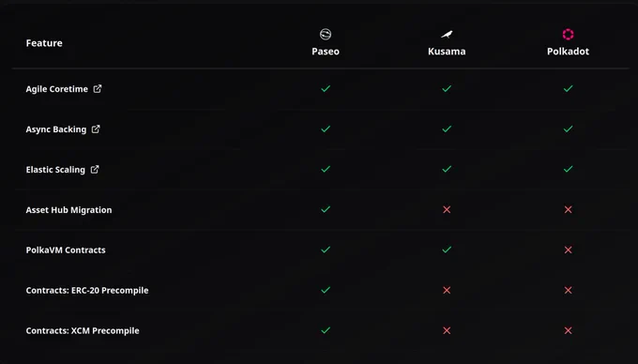Image resolution: width=638 pixels, height=364 pixels.
Task: Click Contracts: XCM Precompile row label
Action: 83,330
